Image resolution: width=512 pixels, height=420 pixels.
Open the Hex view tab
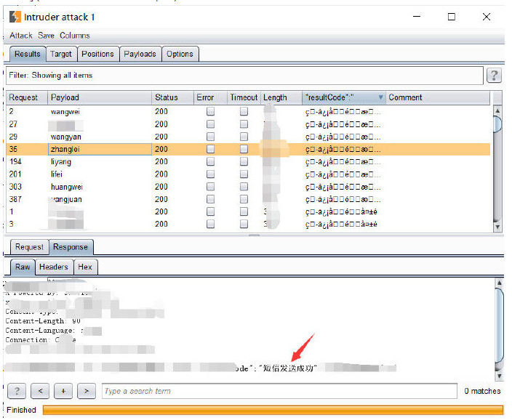pyautogui.click(x=85, y=267)
